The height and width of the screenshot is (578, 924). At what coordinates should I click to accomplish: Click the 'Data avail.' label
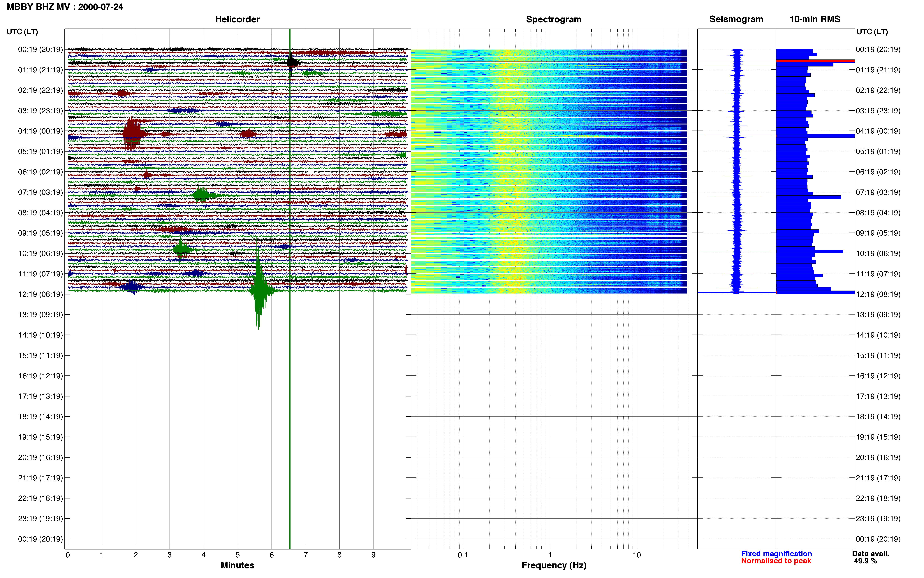click(x=870, y=554)
